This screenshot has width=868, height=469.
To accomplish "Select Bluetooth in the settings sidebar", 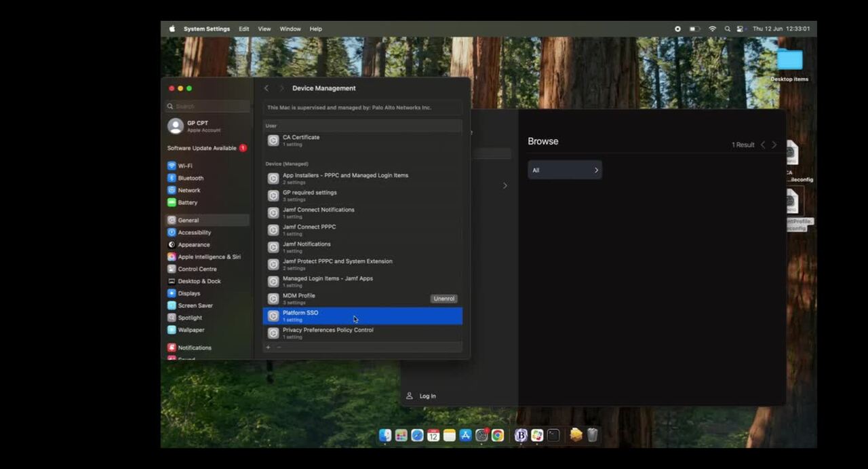I will tap(190, 178).
